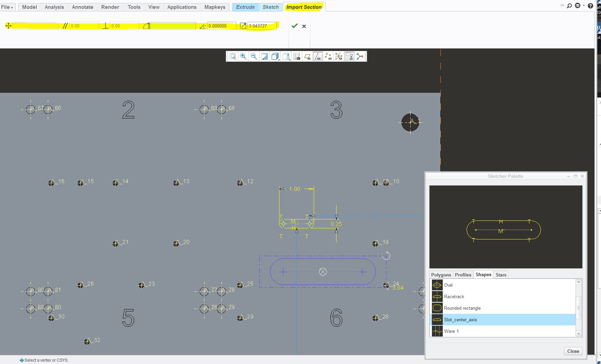
Task: Close the Sketcher Palette
Action: pyautogui.click(x=573, y=351)
